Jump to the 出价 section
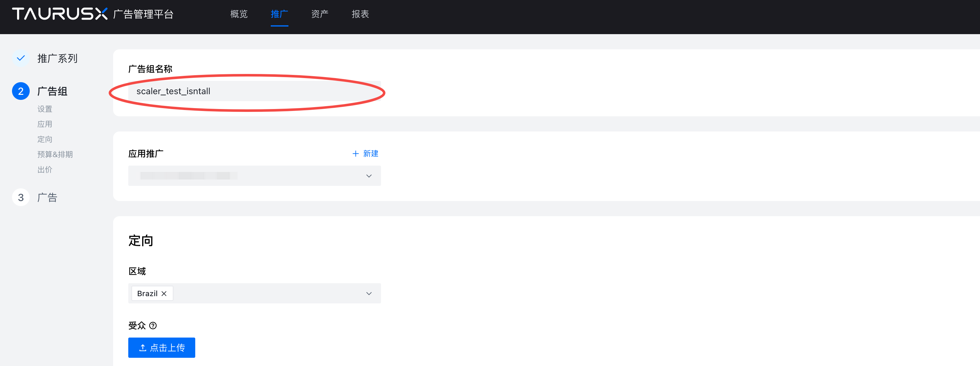The height and width of the screenshot is (366, 980). click(45, 170)
